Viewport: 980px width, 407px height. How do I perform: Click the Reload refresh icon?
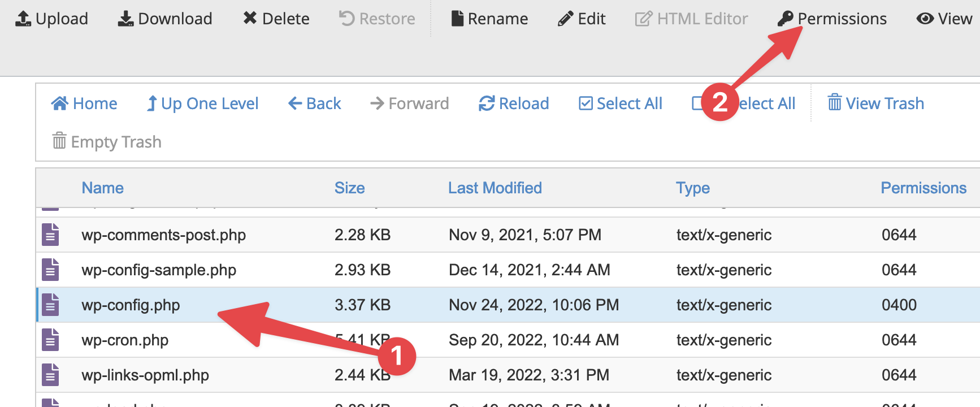[487, 103]
